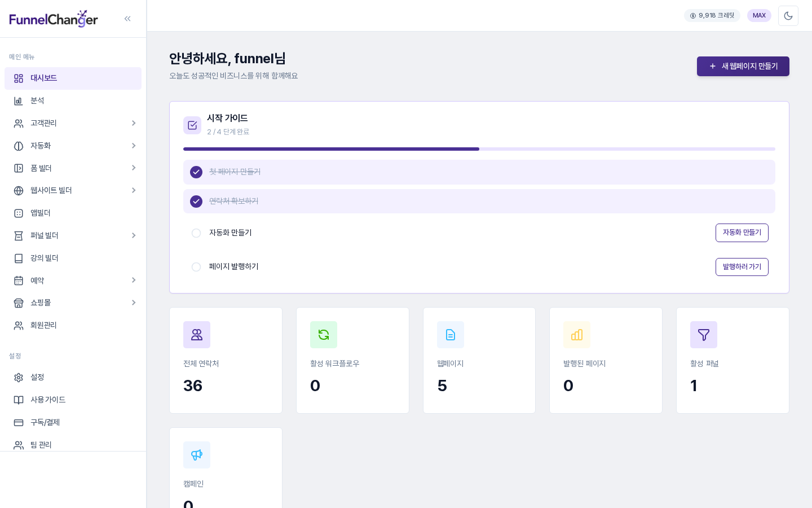The width and height of the screenshot is (812, 508).
Task: Click the start guide progress bar
Action: click(x=479, y=149)
